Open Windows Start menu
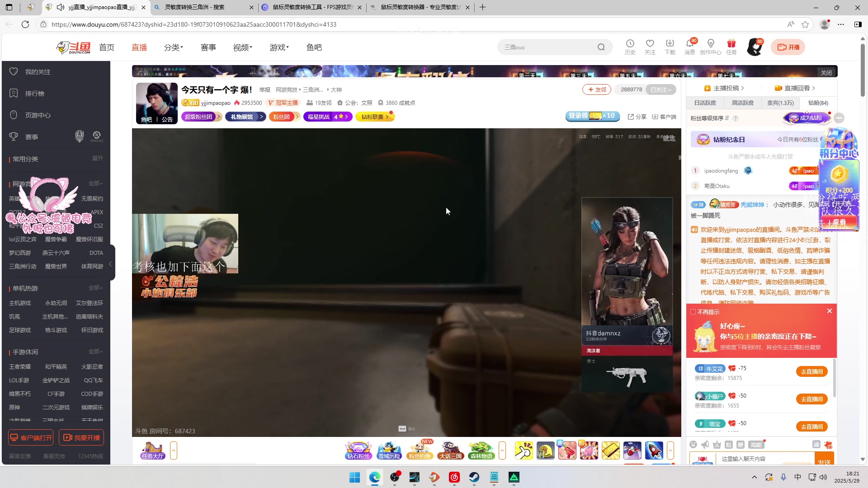 click(355, 477)
